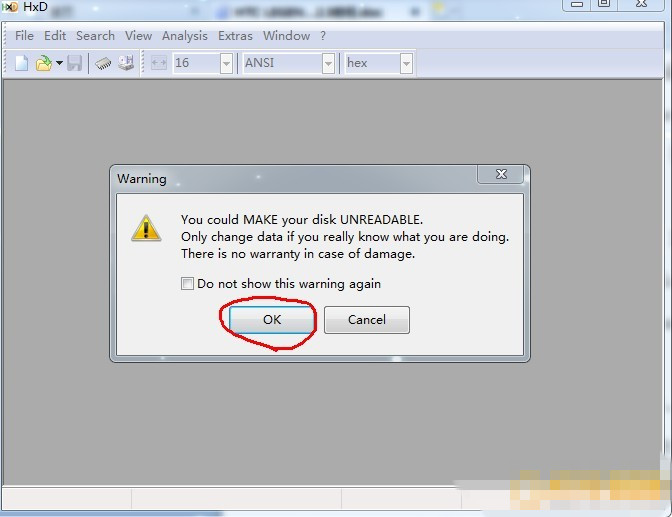
Task: Expand the Open recent files arrow
Action: pos(59,63)
